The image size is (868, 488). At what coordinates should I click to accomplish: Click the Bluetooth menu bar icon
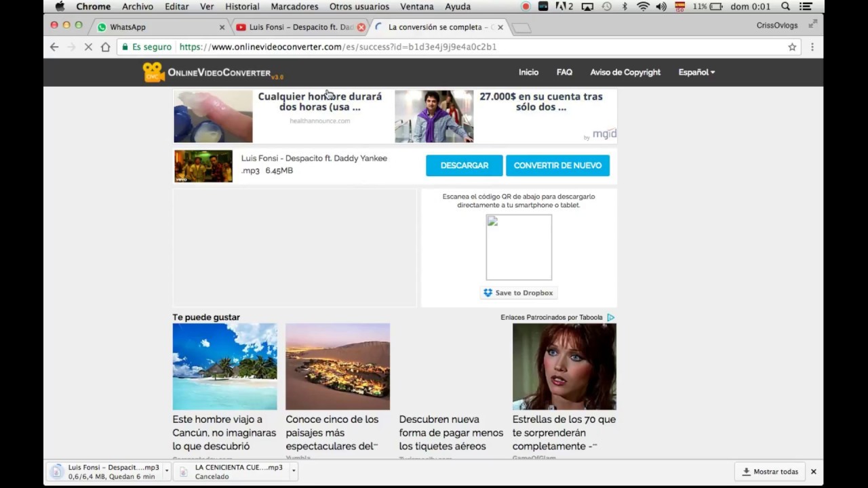625,6
